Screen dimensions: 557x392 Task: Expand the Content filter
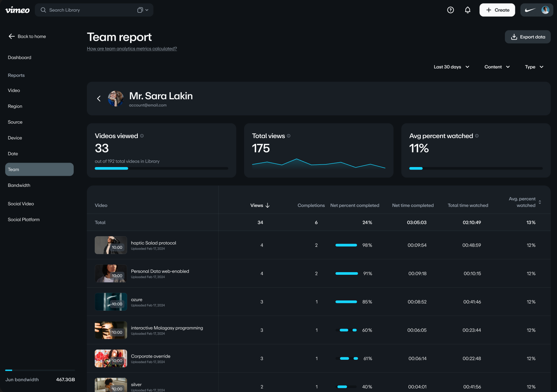(x=497, y=67)
